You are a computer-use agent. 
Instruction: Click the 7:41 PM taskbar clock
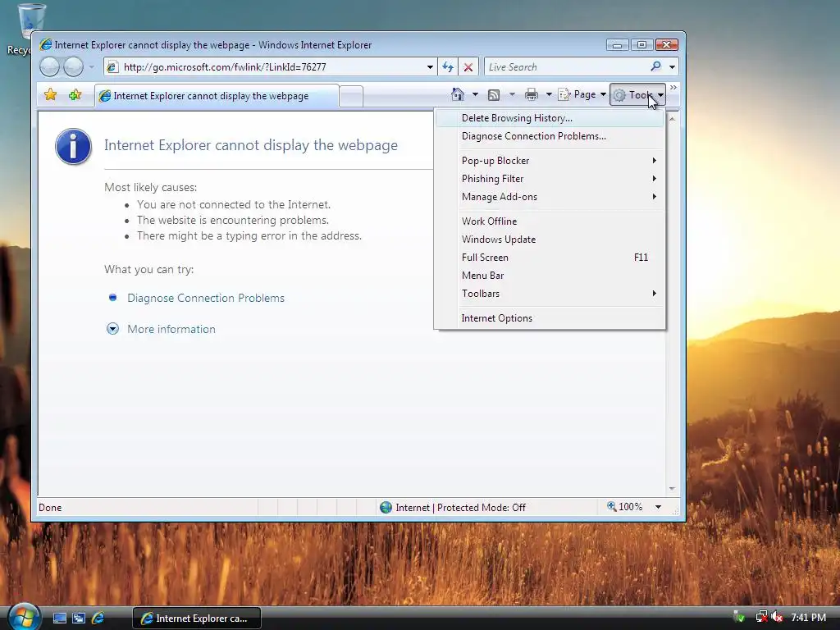pos(808,617)
